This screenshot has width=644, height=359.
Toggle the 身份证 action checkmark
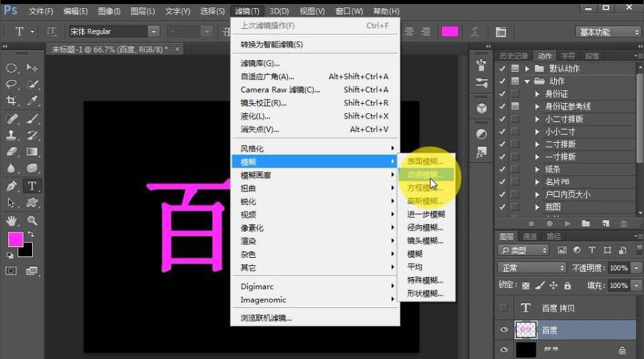pos(502,94)
